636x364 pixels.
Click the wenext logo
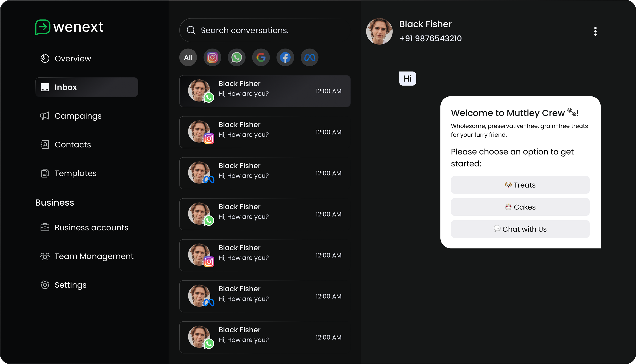pyautogui.click(x=69, y=27)
